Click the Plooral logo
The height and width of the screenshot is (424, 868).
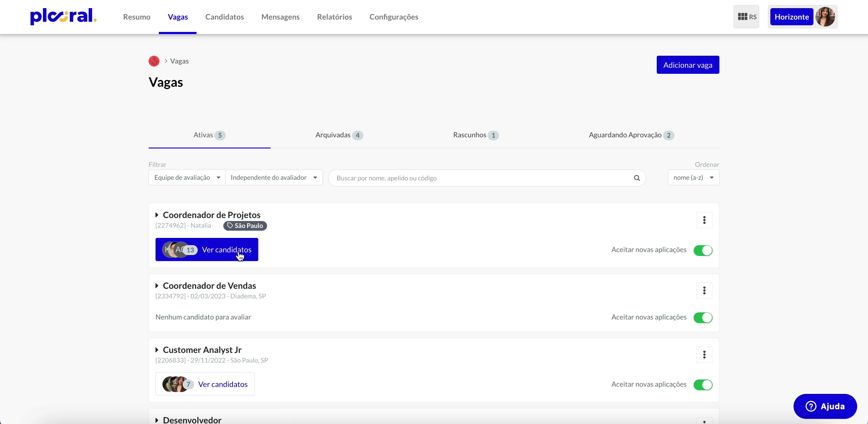click(x=63, y=17)
